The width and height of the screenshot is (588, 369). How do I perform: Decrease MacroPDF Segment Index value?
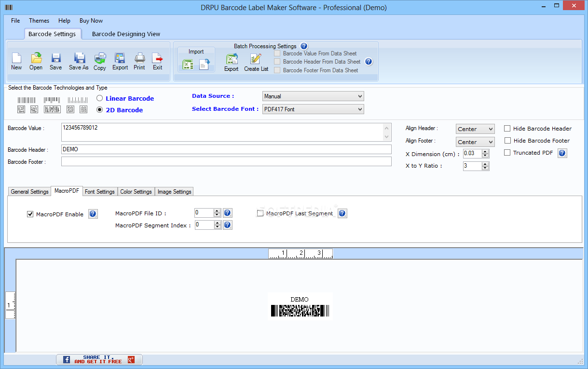[217, 227]
